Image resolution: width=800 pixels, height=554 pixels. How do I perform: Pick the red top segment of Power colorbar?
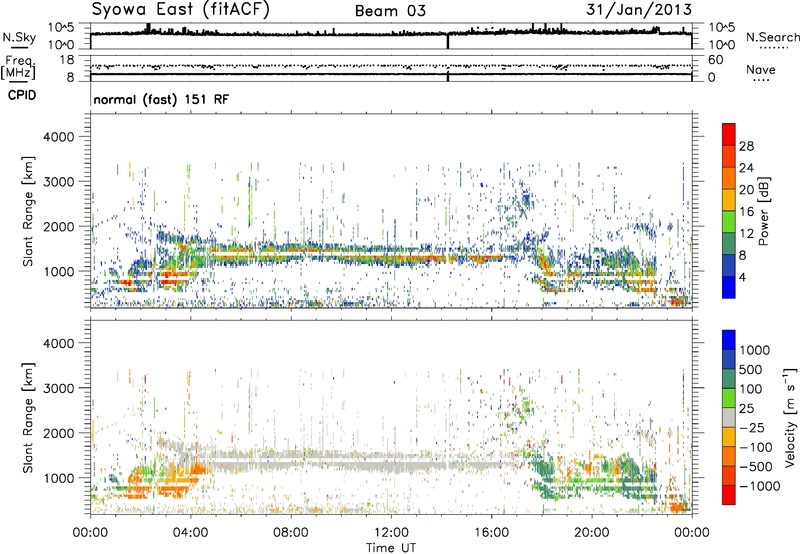(x=729, y=134)
